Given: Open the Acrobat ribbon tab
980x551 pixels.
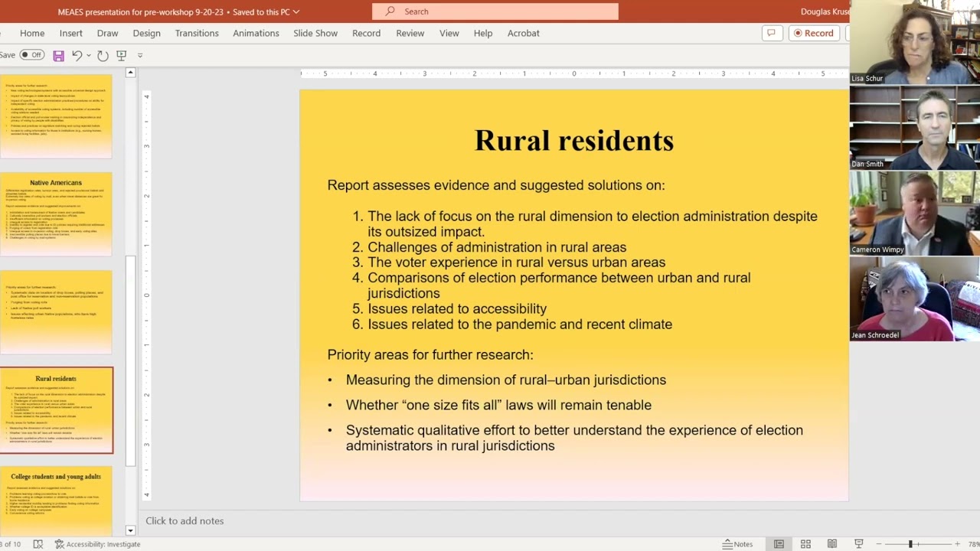Looking at the screenshot, I should click(x=524, y=33).
